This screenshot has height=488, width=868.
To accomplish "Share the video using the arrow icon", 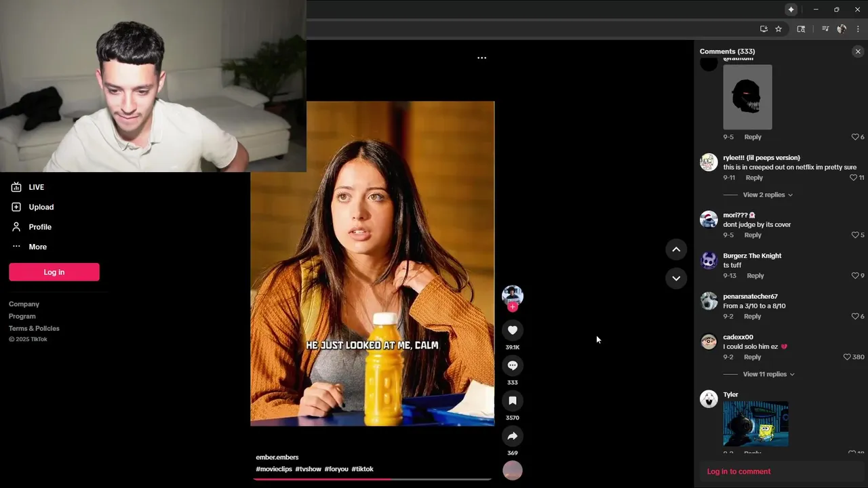I will (x=513, y=436).
